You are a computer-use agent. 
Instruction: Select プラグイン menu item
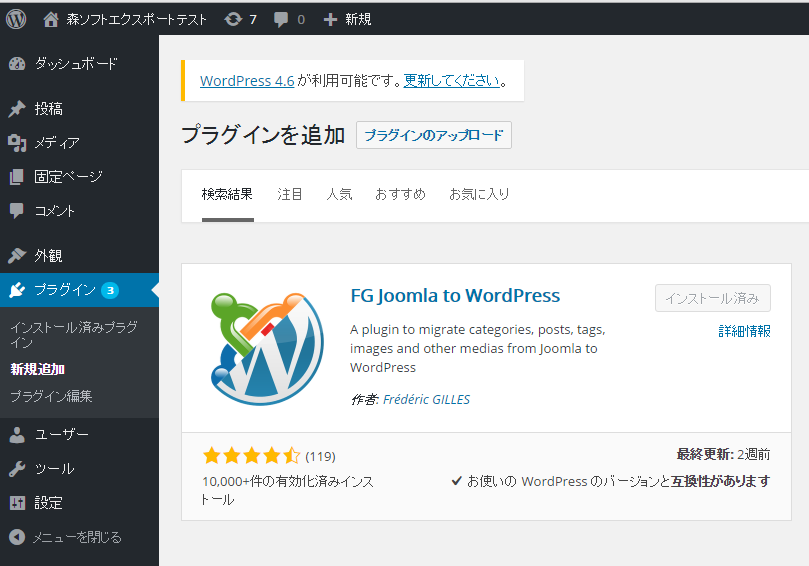click(65, 290)
